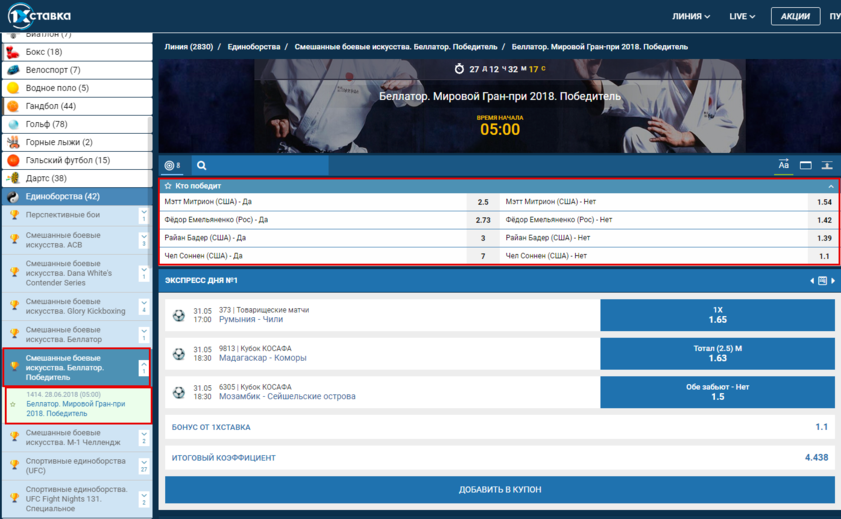Click the 1X 1.65 odds button
This screenshot has height=519, width=841.
pyautogui.click(x=717, y=315)
